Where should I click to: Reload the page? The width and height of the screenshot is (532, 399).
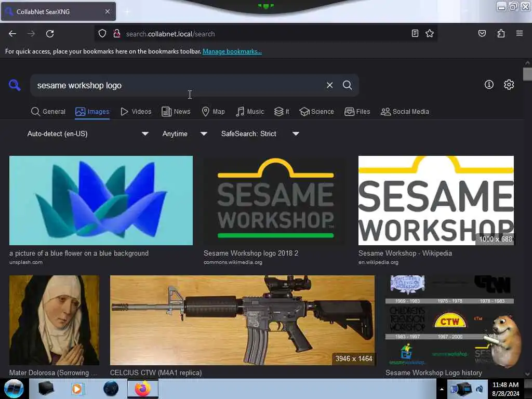(50, 34)
